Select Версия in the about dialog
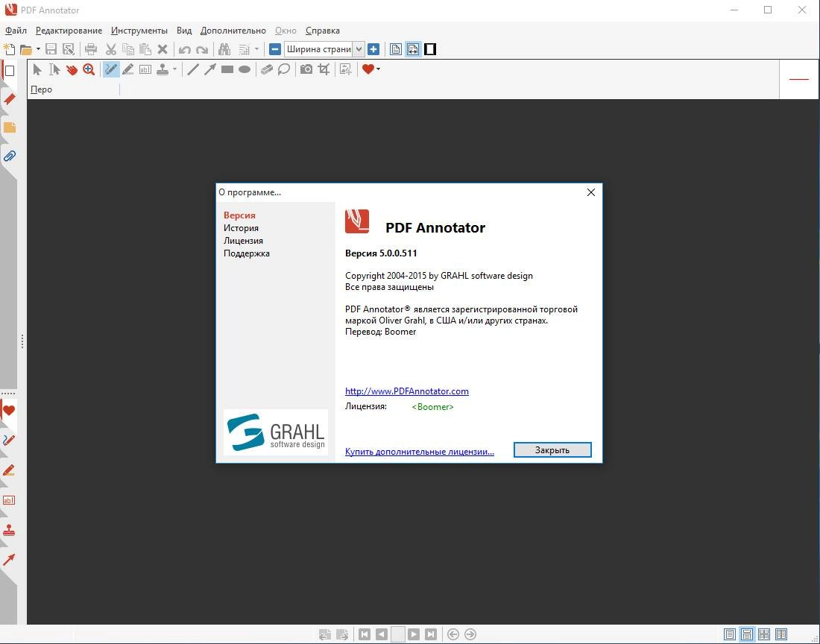Screen dimensions: 820x644 coord(239,215)
